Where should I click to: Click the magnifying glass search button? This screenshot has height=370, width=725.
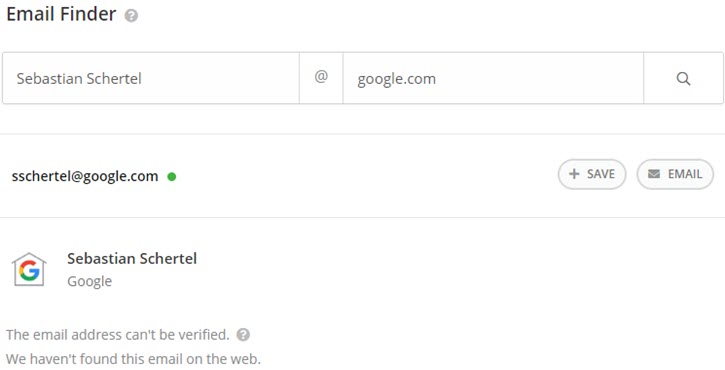[683, 78]
